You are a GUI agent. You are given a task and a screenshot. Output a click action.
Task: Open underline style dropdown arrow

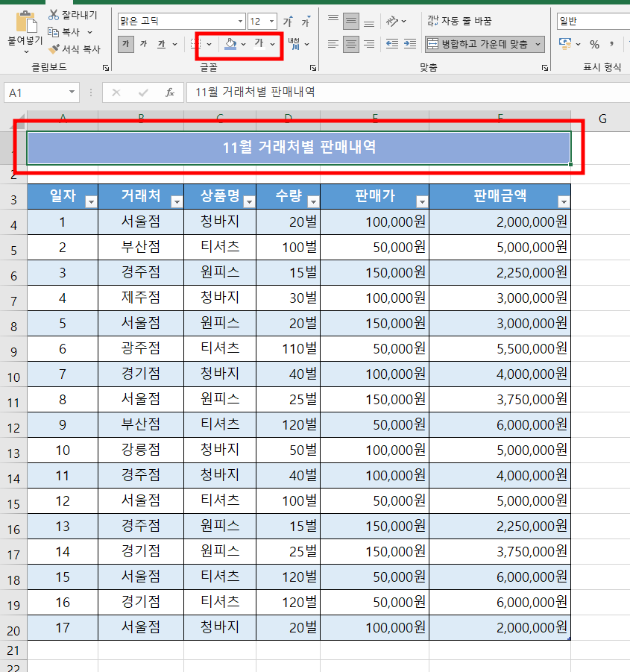tap(174, 44)
